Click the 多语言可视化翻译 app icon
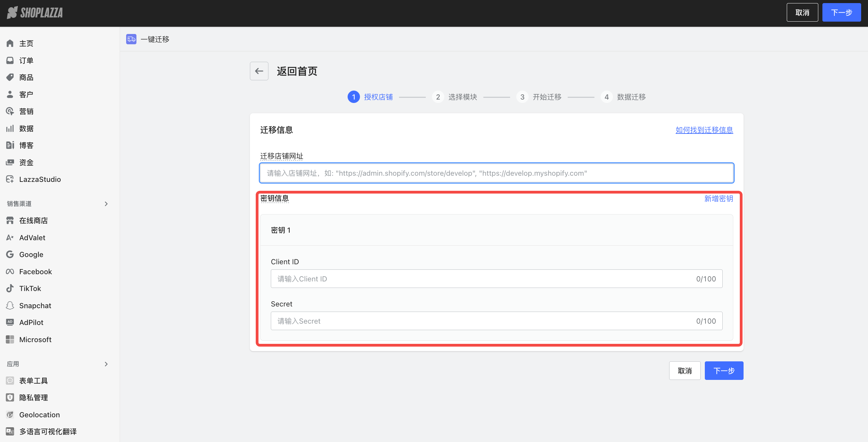This screenshot has height=442, width=868. coord(10,431)
